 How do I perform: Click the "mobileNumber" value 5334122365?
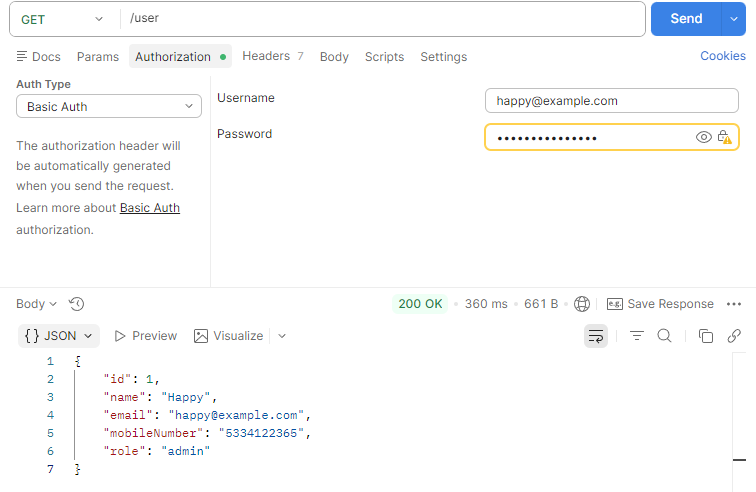(x=261, y=433)
